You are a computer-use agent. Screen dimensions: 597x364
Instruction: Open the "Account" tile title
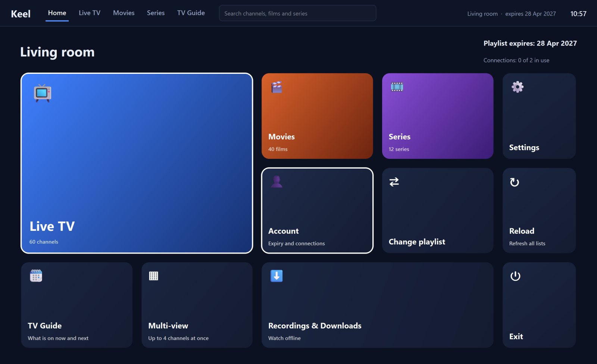[x=284, y=231]
